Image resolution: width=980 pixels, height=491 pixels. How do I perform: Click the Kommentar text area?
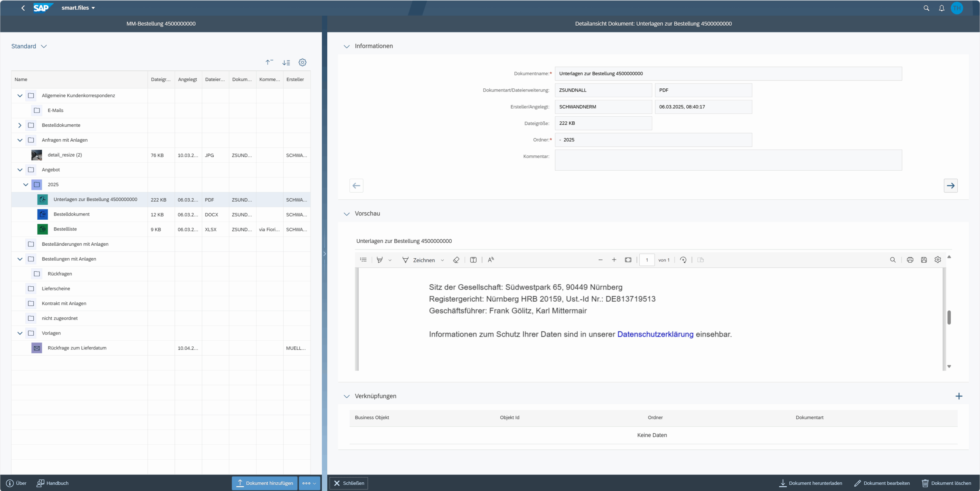point(728,160)
